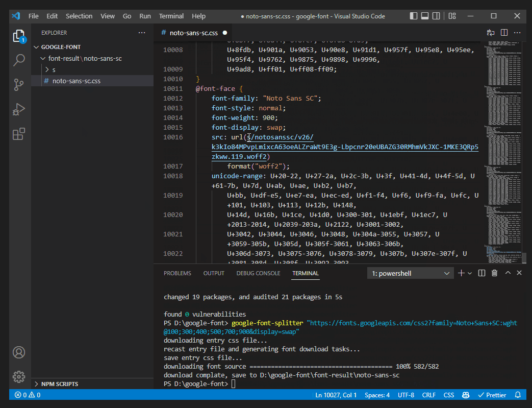This screenshot has width=532, height=408.
Task: Toggle the primary side bar layout icon
Action: tap(413, 16)
